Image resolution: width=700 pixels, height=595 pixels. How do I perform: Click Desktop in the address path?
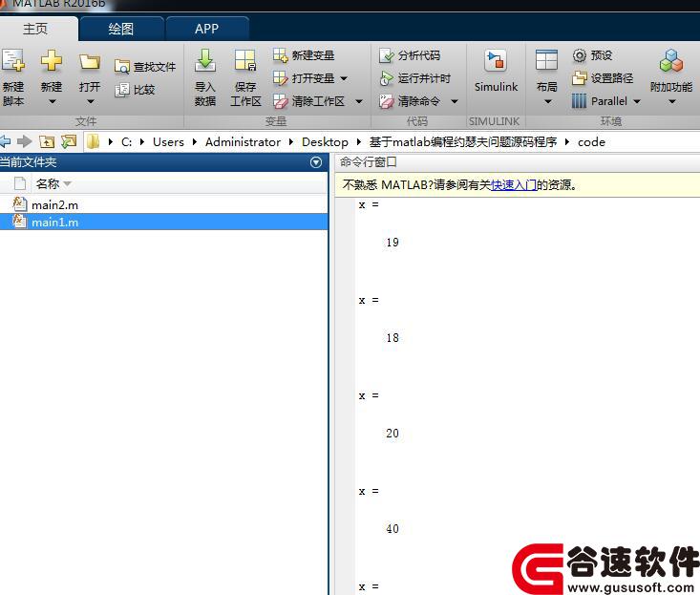325,142
